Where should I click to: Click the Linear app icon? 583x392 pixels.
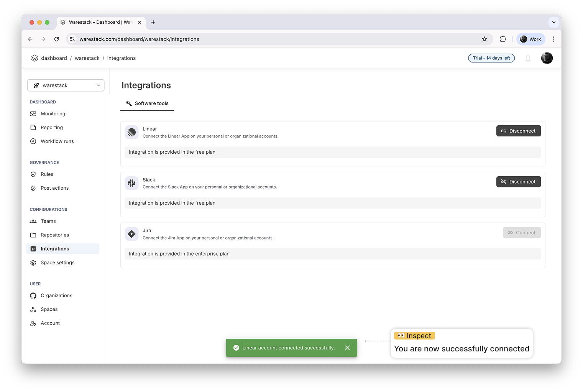131,132
